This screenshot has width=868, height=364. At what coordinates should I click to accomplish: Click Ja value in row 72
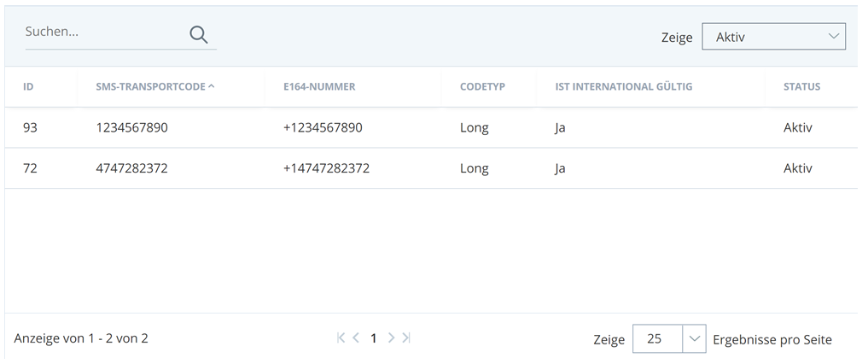pos(560,168)
